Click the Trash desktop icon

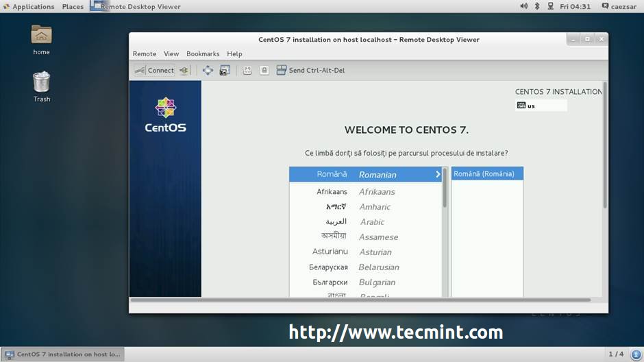pyautogui.click(x=42, y=86)
